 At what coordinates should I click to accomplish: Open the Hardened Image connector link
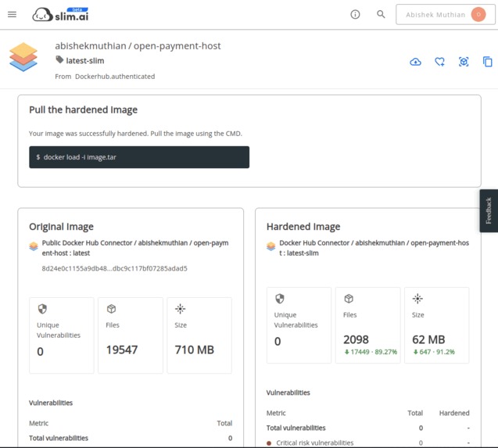click(374, 248)
